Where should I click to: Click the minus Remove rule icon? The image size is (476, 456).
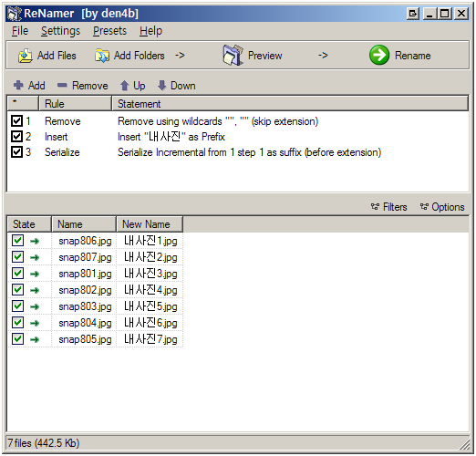pos(62,86)
